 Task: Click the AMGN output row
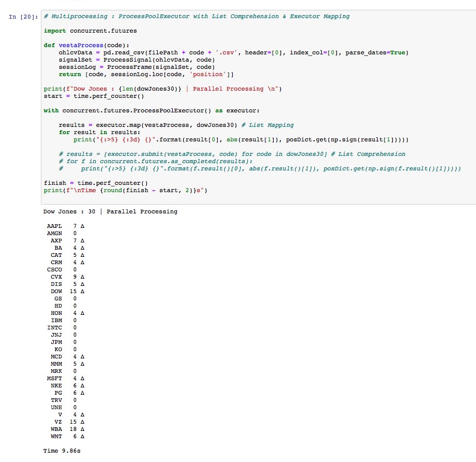click(x=62, y=234)
